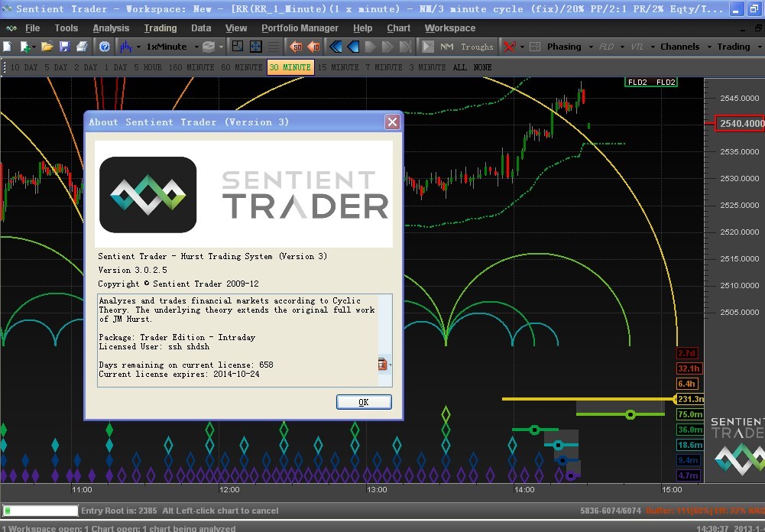This screenshot has height=532, width=765.
Task: Click the blue single-left step back arrow
Action: 353,47
